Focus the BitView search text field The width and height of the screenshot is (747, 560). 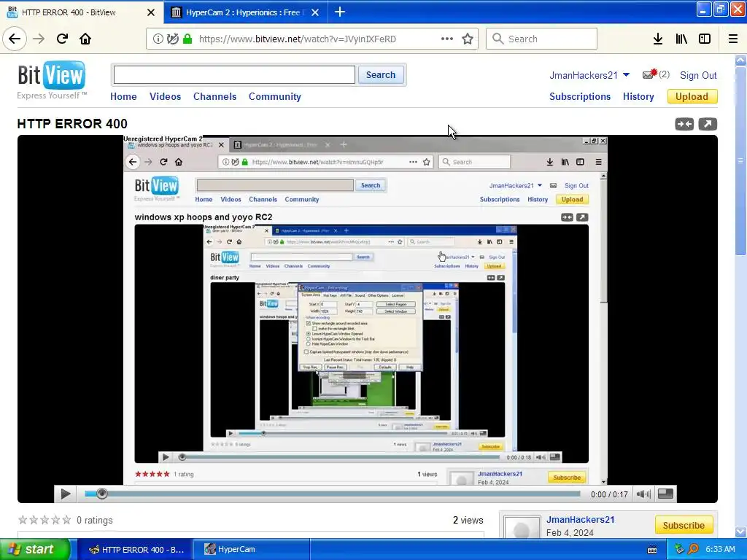coord(234,75)
